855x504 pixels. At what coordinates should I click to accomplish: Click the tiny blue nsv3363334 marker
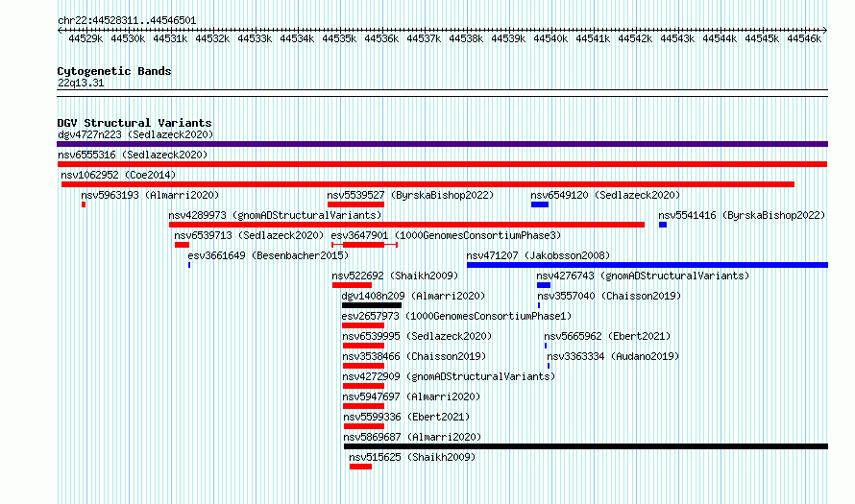click(x=549, y=366)
